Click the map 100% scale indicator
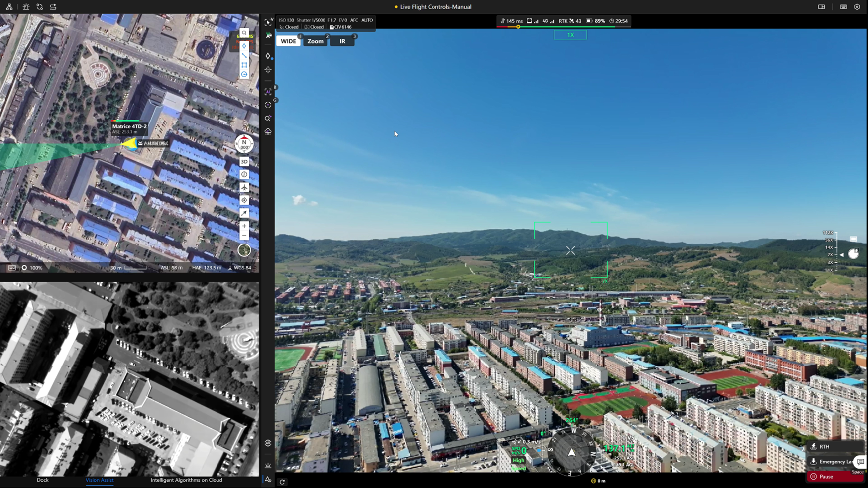This screenshot has width=868, height=488. click(x=32, y=268)
